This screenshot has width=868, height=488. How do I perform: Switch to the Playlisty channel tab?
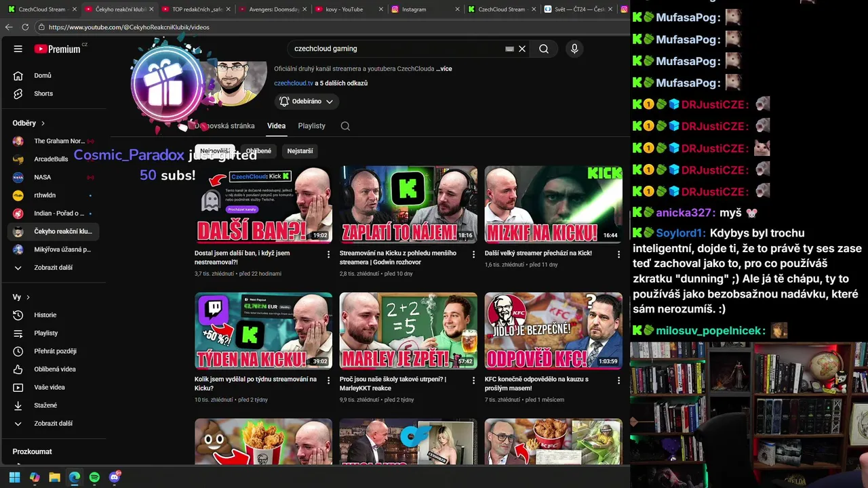pyautogui.click(x=312, y=126)
